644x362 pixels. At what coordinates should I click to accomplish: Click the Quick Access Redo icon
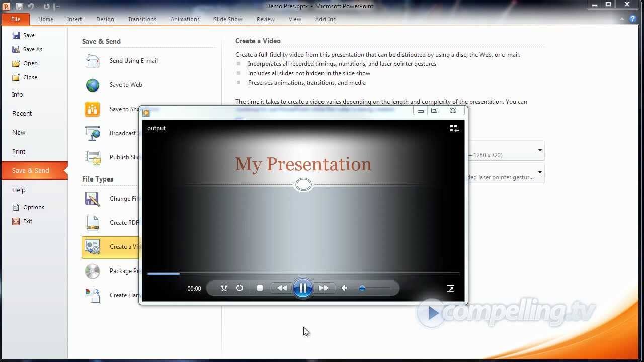tap(46, 6)
